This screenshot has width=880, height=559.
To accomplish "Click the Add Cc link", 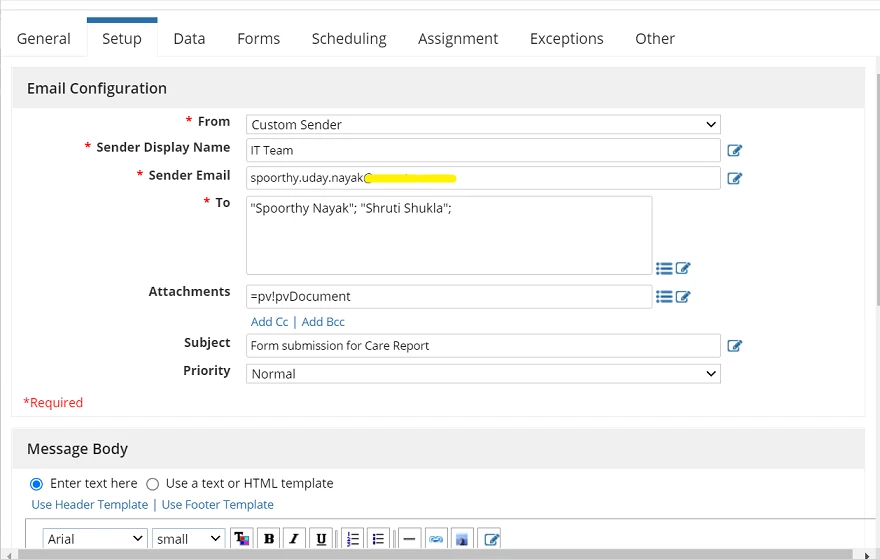I will click(x=269, y=322).
